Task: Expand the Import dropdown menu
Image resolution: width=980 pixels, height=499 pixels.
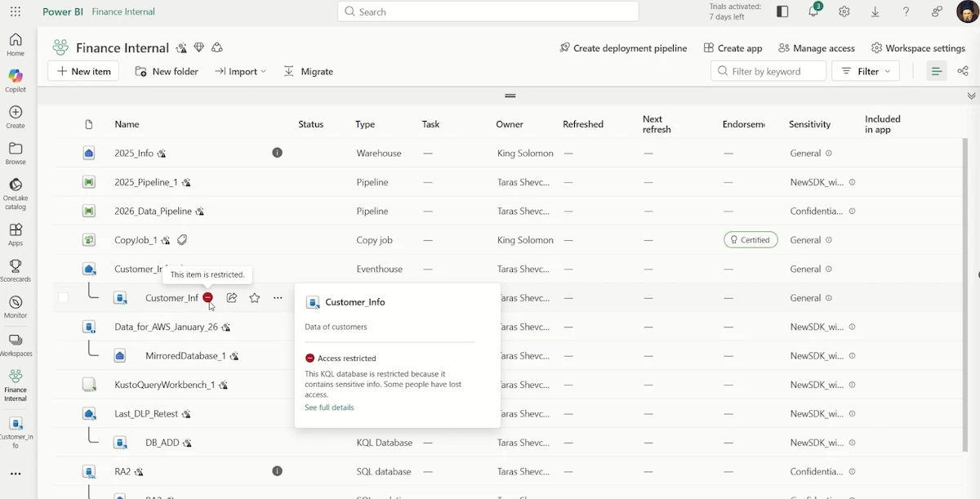Action: pos(241,71)
